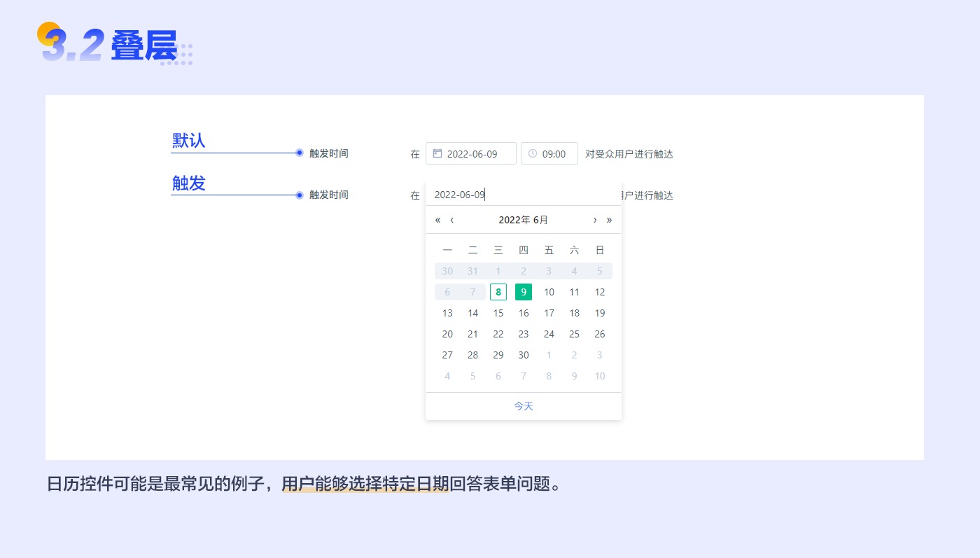
Task: Click the 二 Tuesday weekday header
Action: tap(473, 250)
